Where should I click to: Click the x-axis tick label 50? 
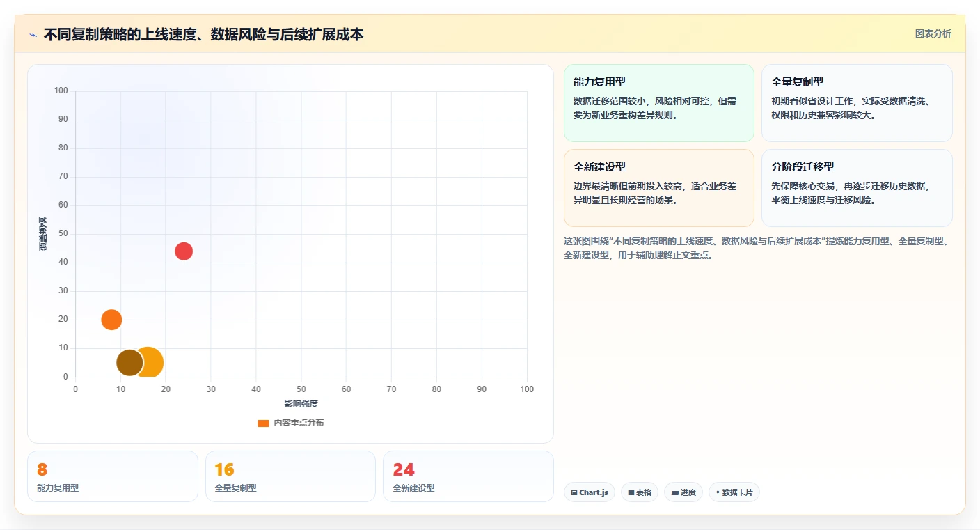pyautogui.click(x=301, y=389)
